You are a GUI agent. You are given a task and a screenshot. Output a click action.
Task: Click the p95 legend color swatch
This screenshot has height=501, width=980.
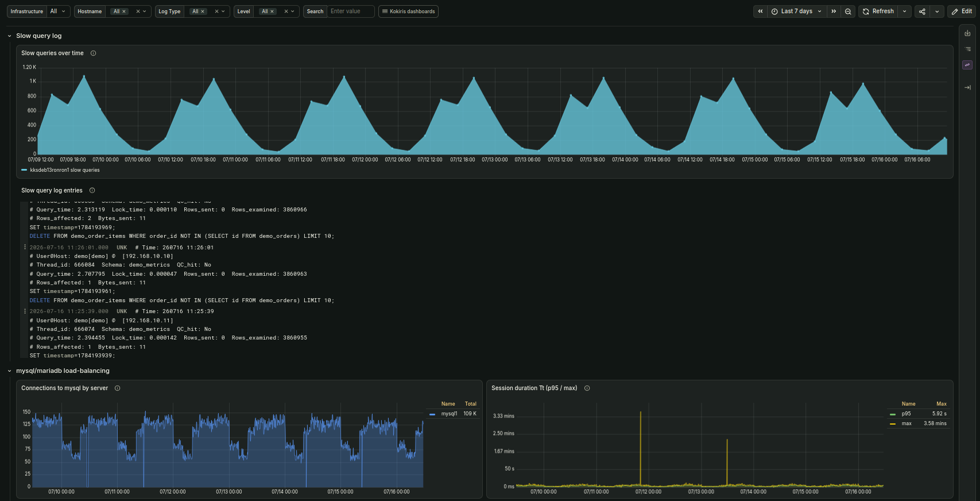click(x=893, y=414)
